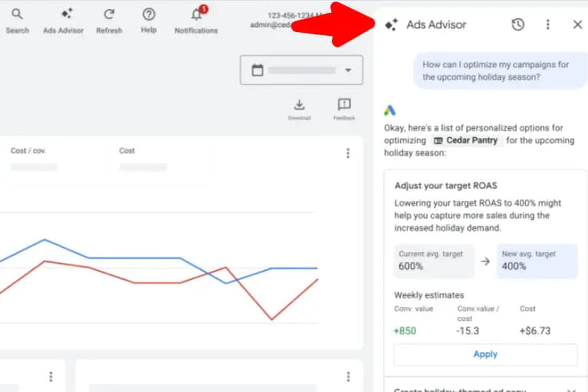
Task: Click the Google Ads logo beside the reply
Action: pos(390,110)
